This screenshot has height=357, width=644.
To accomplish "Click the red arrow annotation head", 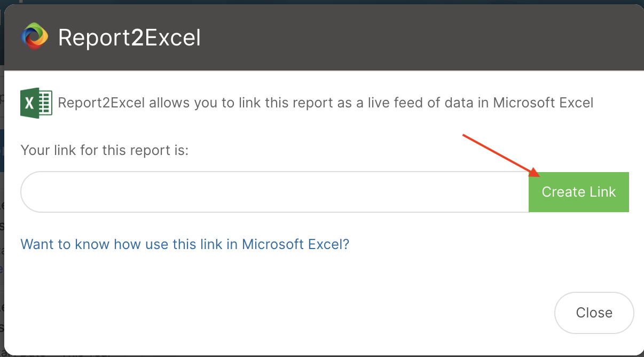I will point(535,172).
